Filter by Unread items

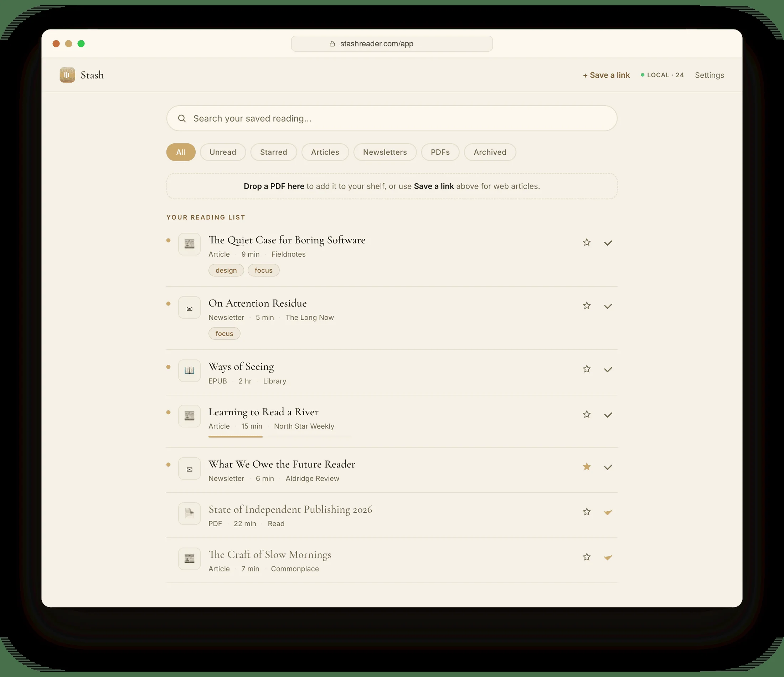(x=223, y=152)
